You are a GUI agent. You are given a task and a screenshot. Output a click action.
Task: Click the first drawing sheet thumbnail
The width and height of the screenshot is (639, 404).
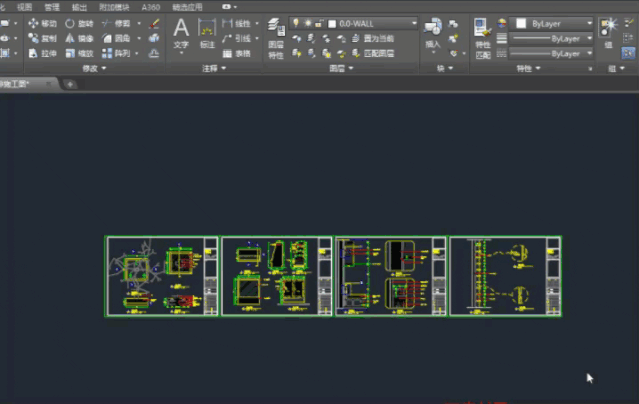(162, 276)
